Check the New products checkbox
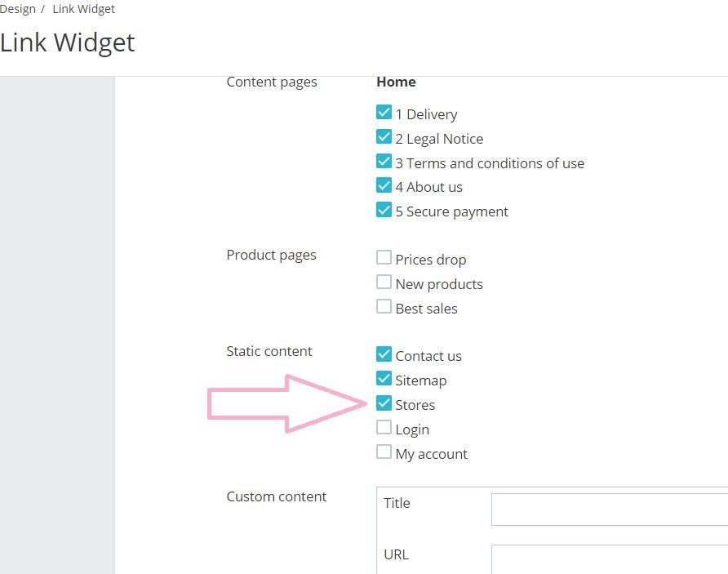The image size is (728, 574). [384, 283]
